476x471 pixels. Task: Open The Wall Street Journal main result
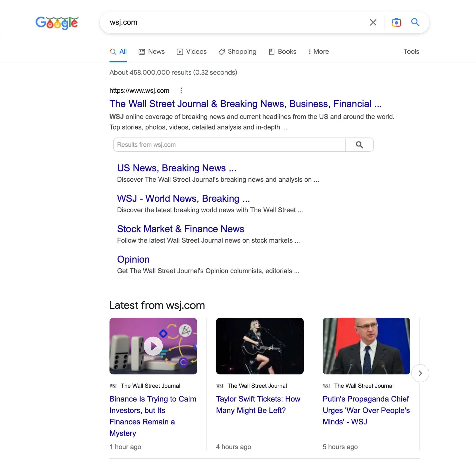pyautogui.click(x=245, y=104)
